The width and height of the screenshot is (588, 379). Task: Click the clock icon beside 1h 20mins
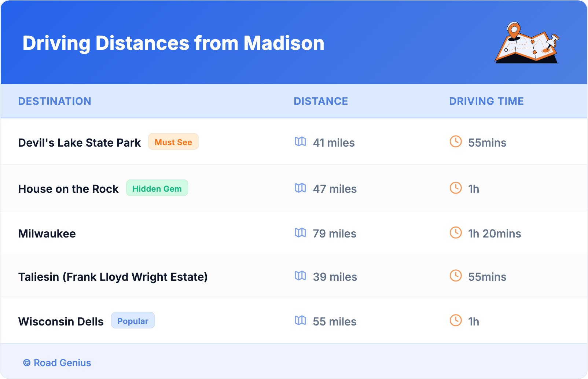click(456, 233)
